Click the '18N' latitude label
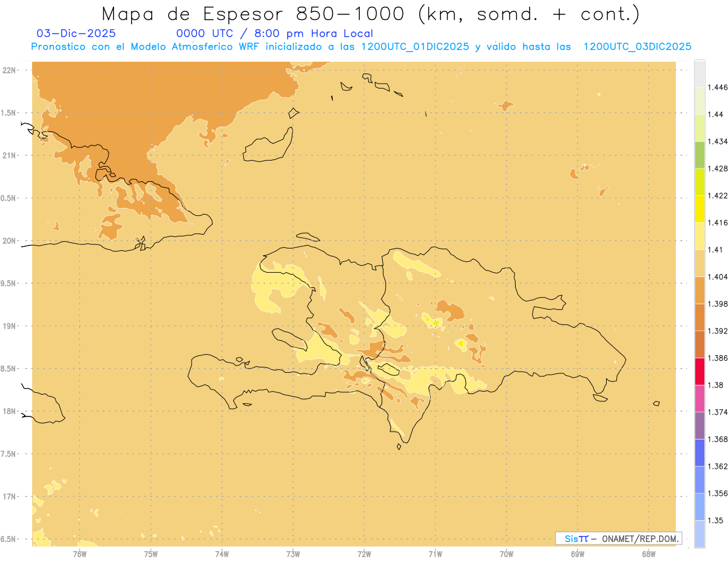 pyautogui.click(x=10, y=411)
